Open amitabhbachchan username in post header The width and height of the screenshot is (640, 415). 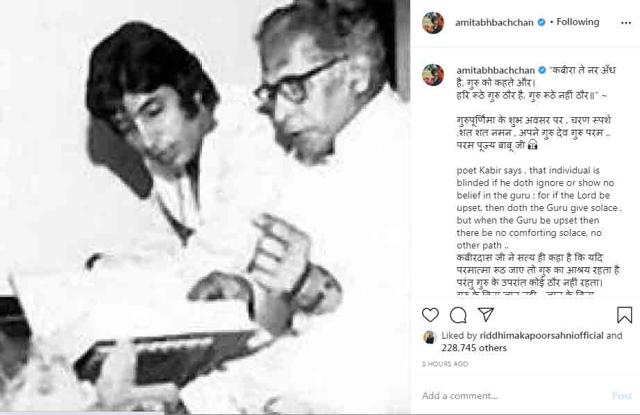click(x=494, y=22)
